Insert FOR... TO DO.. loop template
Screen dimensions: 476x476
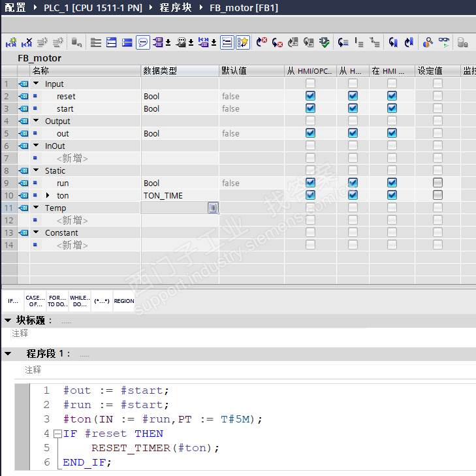(57, 301)
